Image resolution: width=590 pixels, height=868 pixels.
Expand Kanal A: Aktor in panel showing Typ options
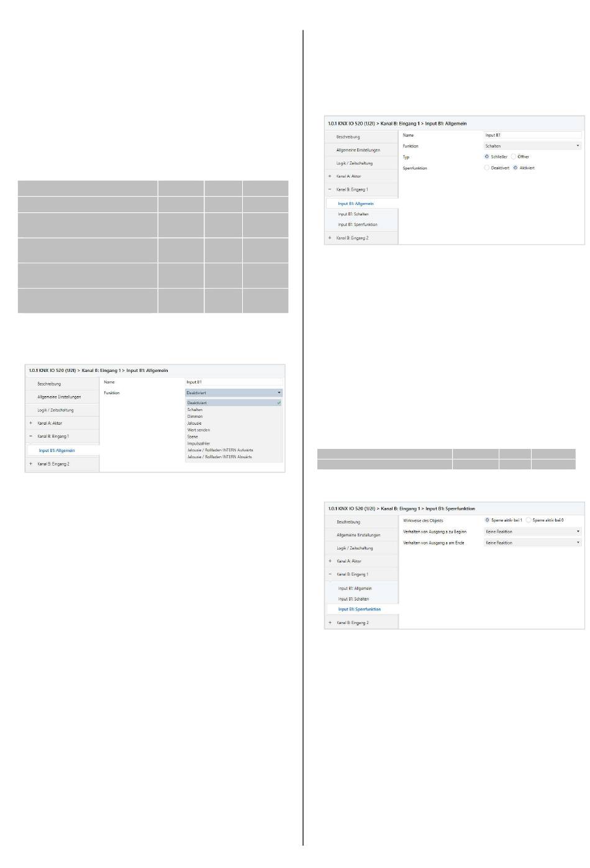[330, 176]
